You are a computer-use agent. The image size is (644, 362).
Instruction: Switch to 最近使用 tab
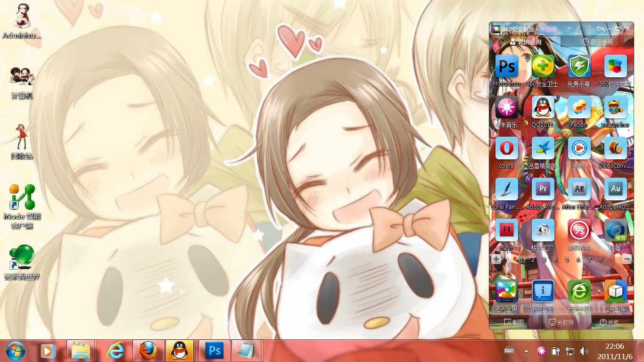point(597,42)
